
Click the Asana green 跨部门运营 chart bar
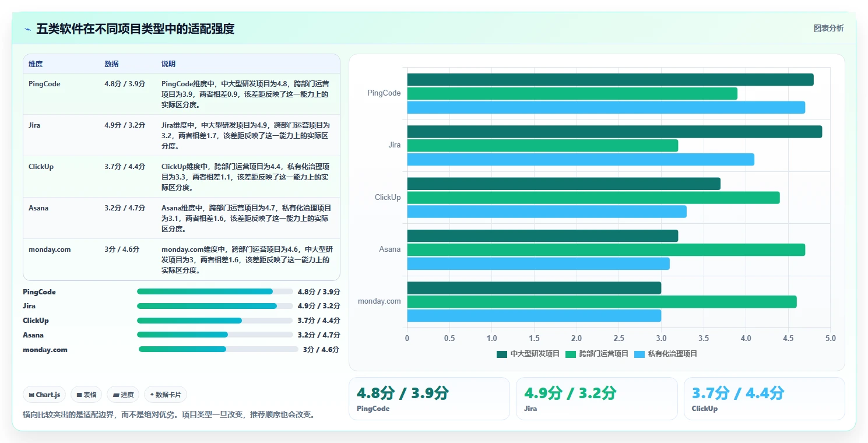(x=606, y=249)
